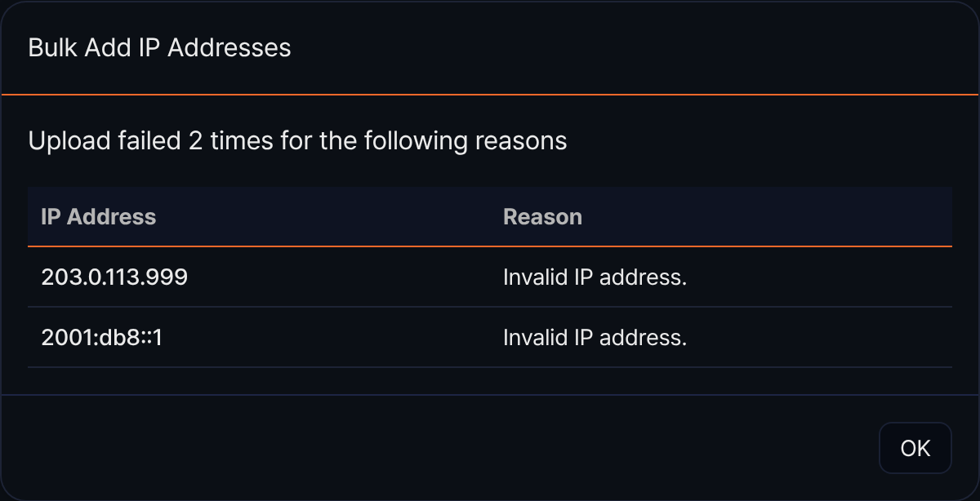
Task: Click the 203.0.113.999 address cell
Action: coord(114,277)
